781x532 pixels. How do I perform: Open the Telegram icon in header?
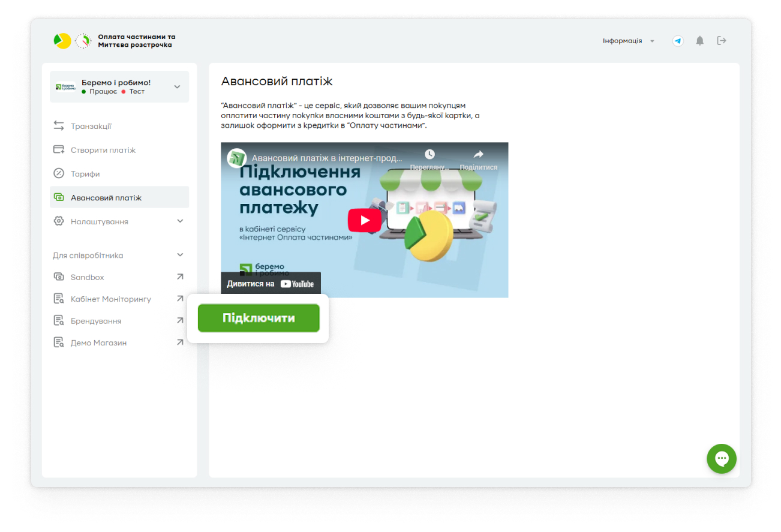[678, 40]
